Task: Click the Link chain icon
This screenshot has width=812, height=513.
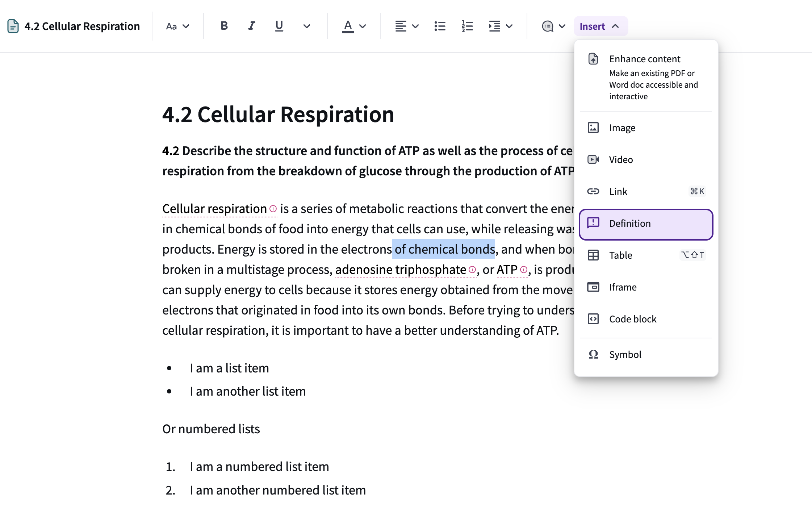Action: tap(593, 191)
